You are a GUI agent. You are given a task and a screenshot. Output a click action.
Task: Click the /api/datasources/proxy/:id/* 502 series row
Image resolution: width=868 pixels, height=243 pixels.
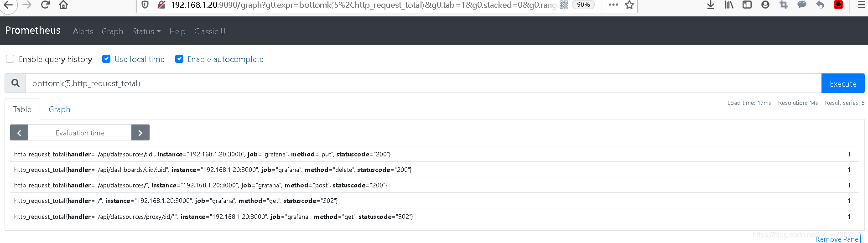click(435, 217)
